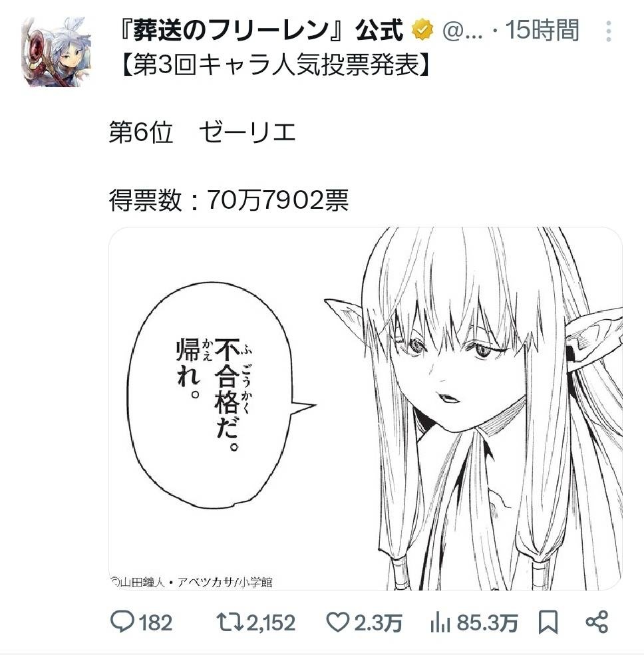Select the 2.3万 likes count

tap(379, 623)
